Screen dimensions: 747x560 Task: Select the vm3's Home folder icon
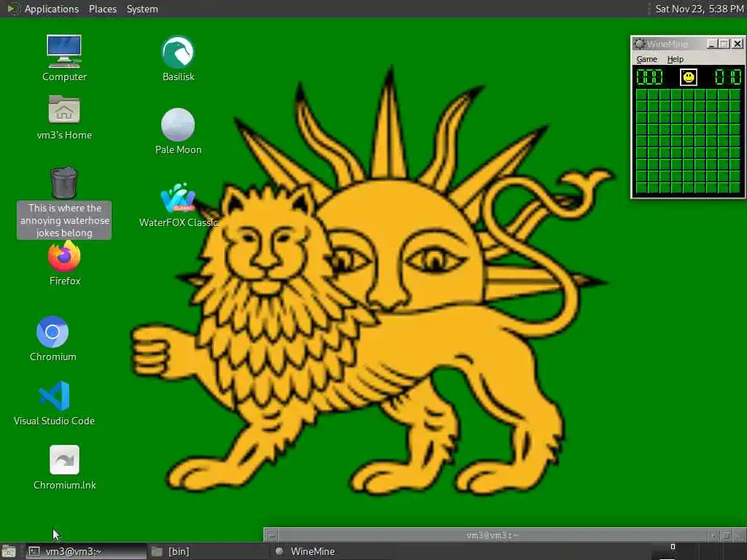[64, 109]
